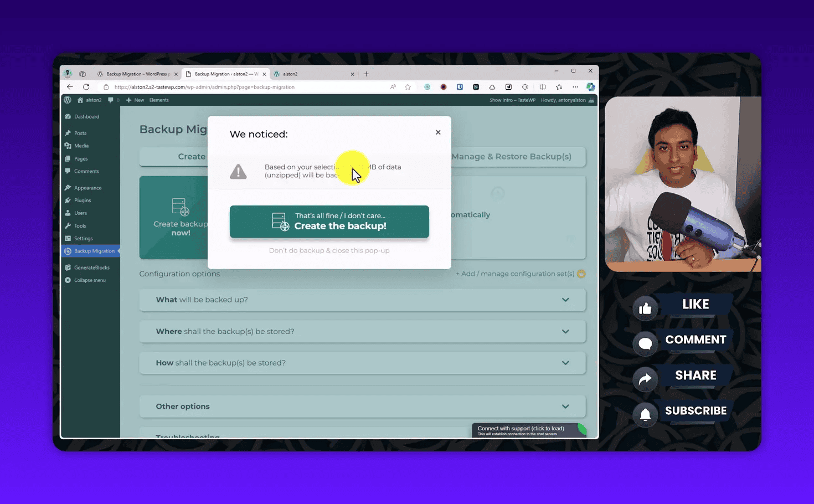
Task: Click 'Don't do backup & close this pop-up'
Action: [329, 250]
